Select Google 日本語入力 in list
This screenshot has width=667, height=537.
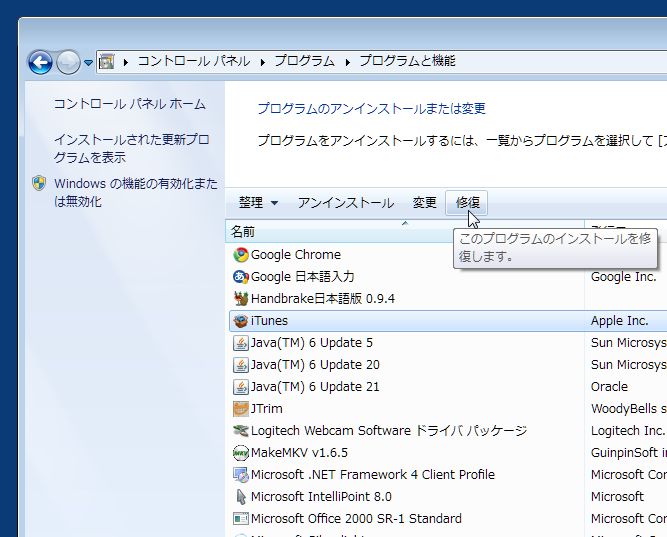click(x=302, y=277)
